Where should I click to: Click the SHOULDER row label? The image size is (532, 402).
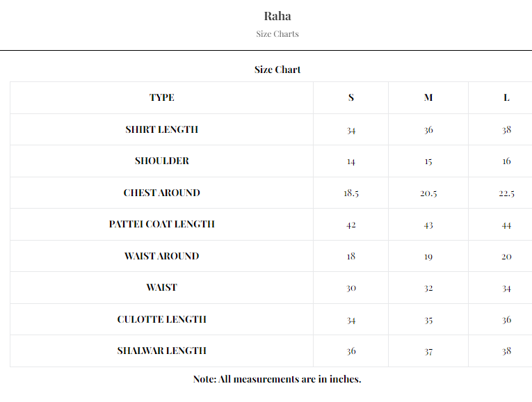tap(162, 161)
